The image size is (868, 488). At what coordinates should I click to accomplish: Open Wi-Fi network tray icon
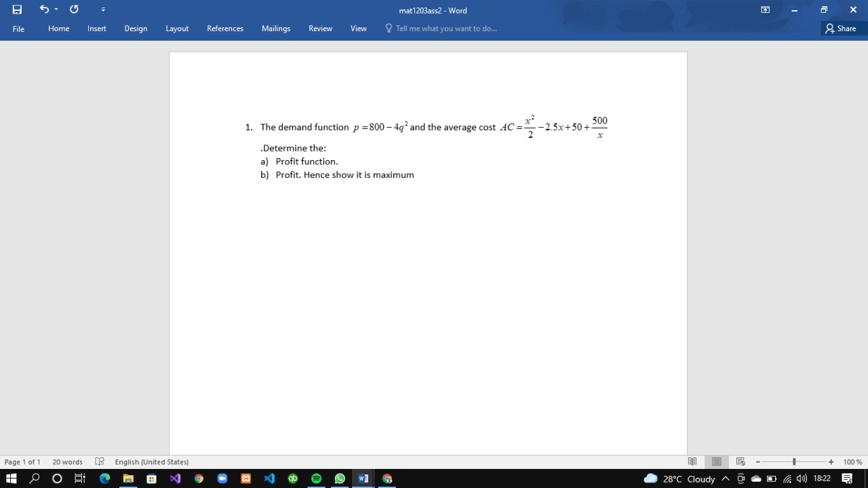(787, 478)
